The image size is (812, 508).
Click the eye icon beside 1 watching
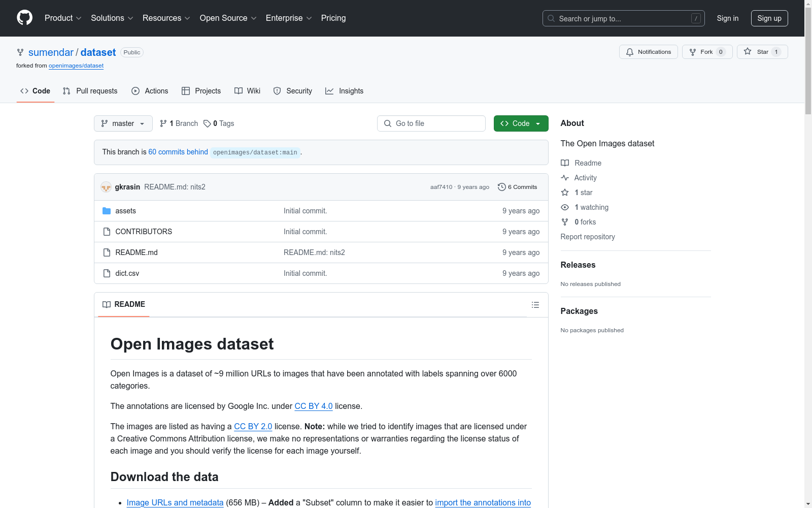tap(565, 207)
